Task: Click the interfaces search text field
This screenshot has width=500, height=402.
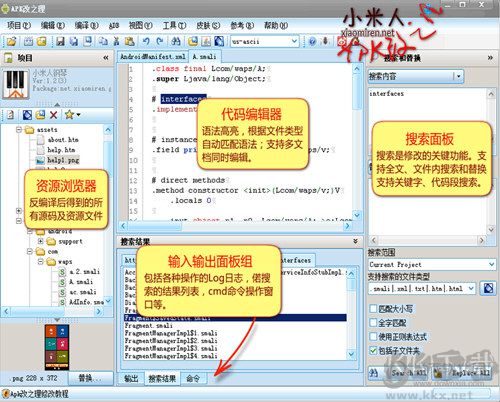Action: click(427, 120)
